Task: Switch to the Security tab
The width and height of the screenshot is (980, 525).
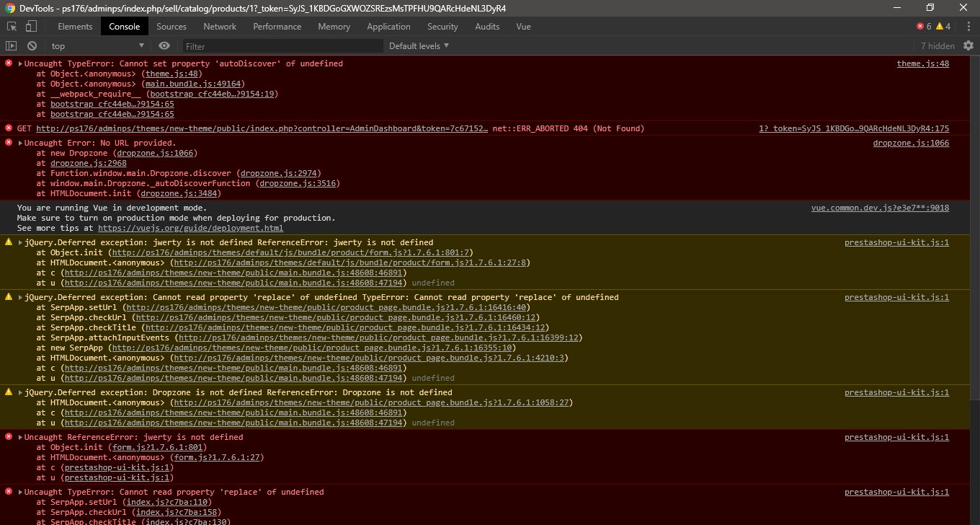Action: (x=442, y=27)
